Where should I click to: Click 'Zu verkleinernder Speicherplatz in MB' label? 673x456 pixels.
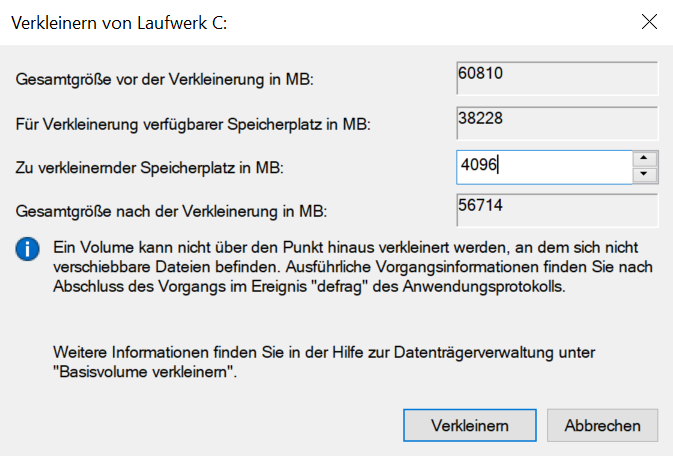point(150,168)
